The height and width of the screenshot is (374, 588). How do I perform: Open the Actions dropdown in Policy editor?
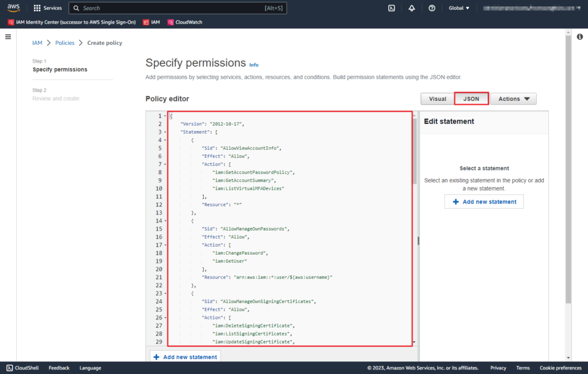point(513,99)
